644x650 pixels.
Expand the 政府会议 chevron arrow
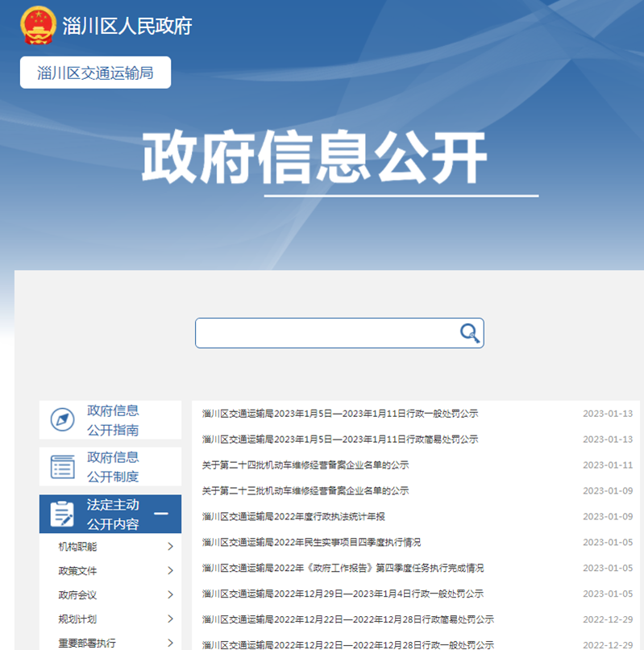click(170, 595)
